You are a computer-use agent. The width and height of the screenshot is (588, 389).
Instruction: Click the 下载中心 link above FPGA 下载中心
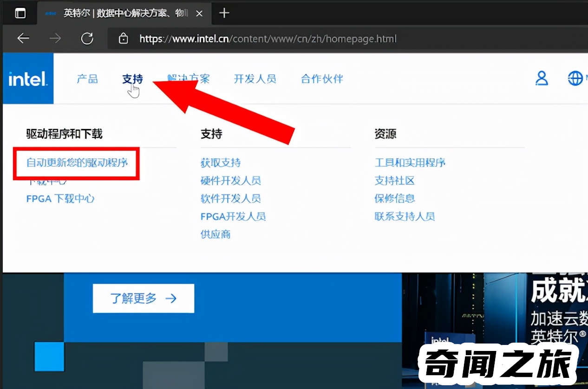click(x=47, y=181)
